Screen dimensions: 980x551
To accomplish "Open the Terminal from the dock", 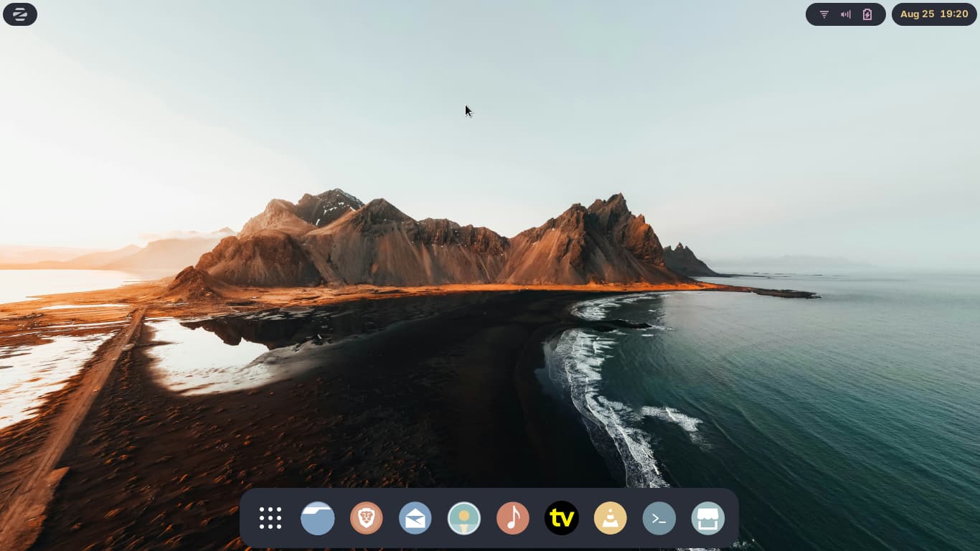I will point(659,518).
